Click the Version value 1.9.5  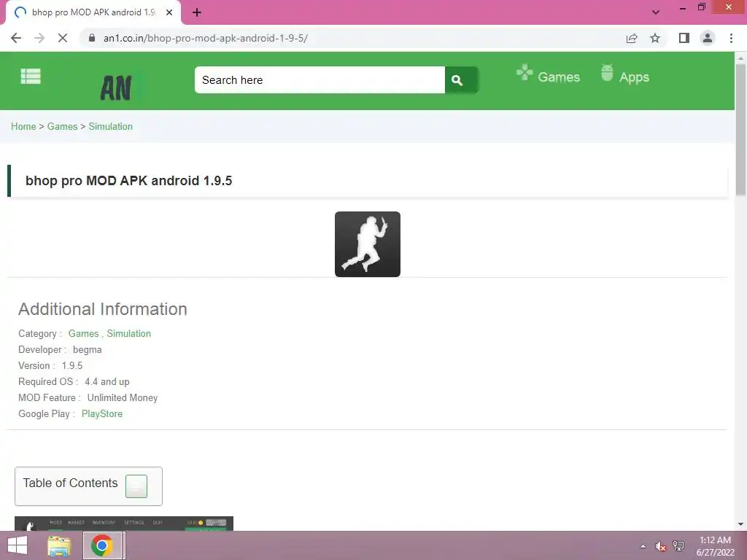point(72,365)
